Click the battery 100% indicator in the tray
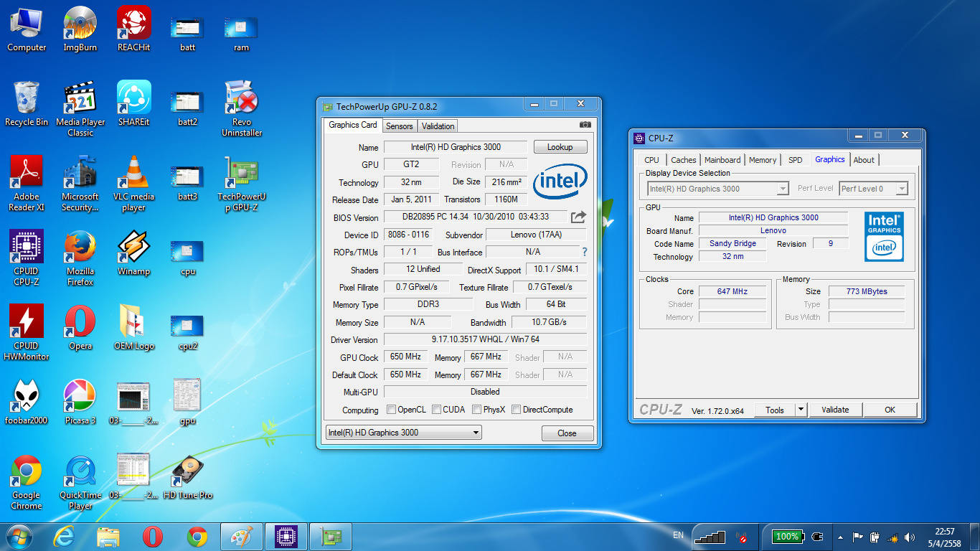 coord(787,536)
